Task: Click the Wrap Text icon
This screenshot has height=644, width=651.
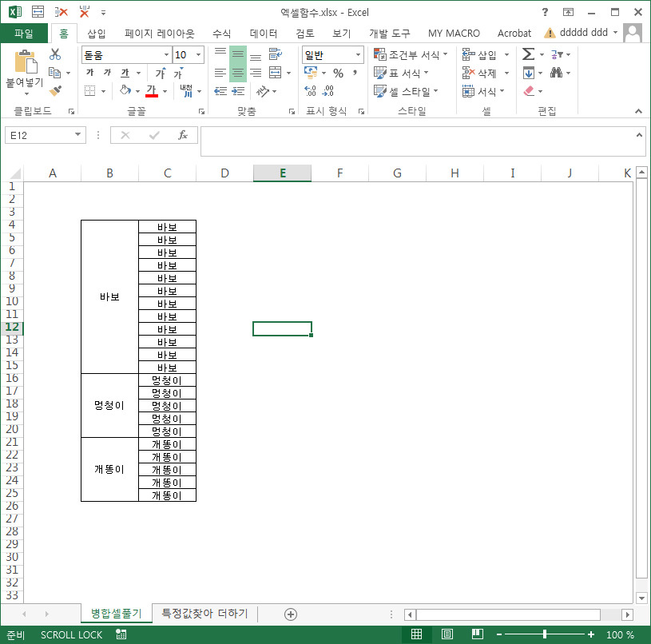Action: (x=276, y=54)
